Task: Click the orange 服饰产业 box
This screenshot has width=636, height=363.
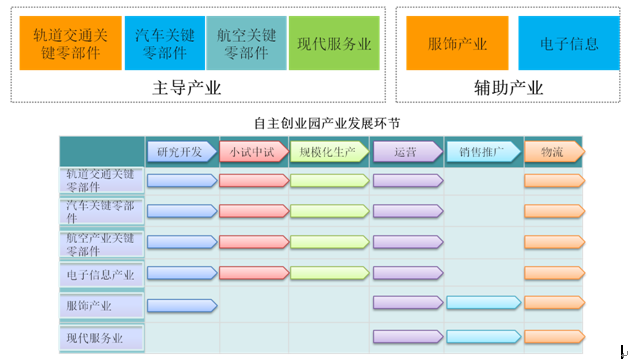Action: (x=457, y=43)
